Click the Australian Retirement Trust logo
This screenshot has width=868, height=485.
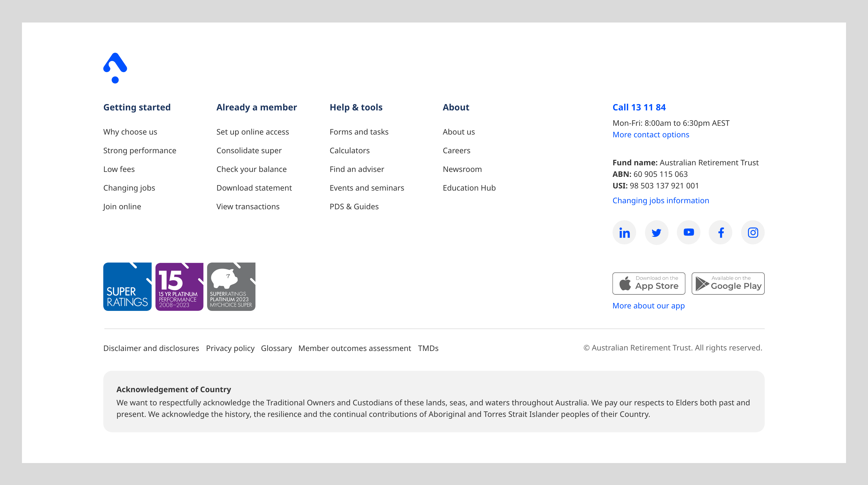coord(115,68)
